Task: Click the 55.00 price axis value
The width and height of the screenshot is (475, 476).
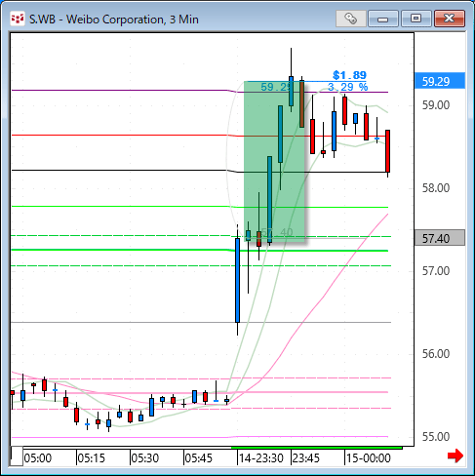Action: point(436,437)
